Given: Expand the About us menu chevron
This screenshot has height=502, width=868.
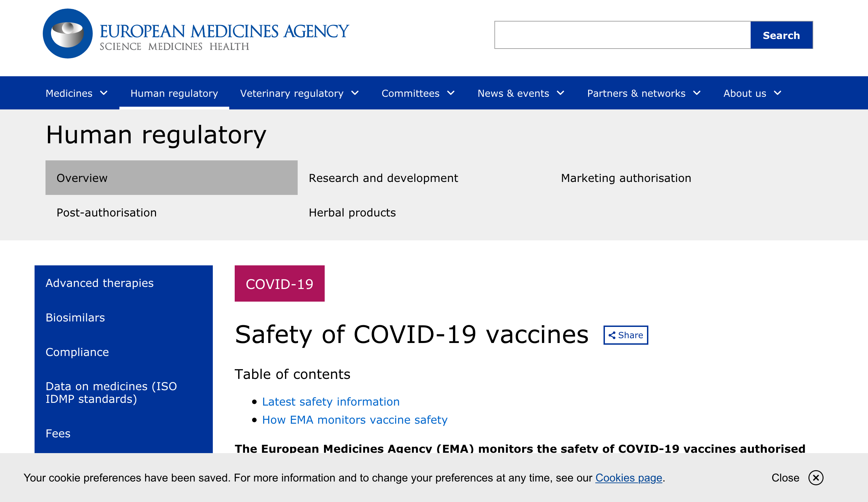Looking at the screenshot, I should tap(778, 93).
